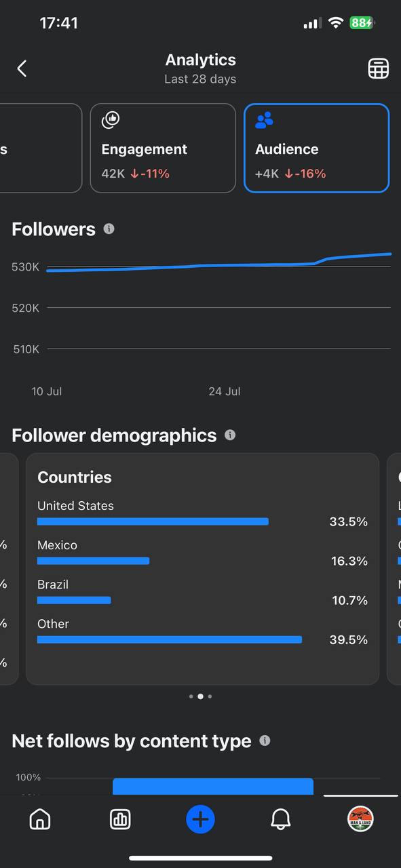The image size is (401, 868).
Task: Open the analytics chart icon in bottom bar
Action: click(120, 819)
